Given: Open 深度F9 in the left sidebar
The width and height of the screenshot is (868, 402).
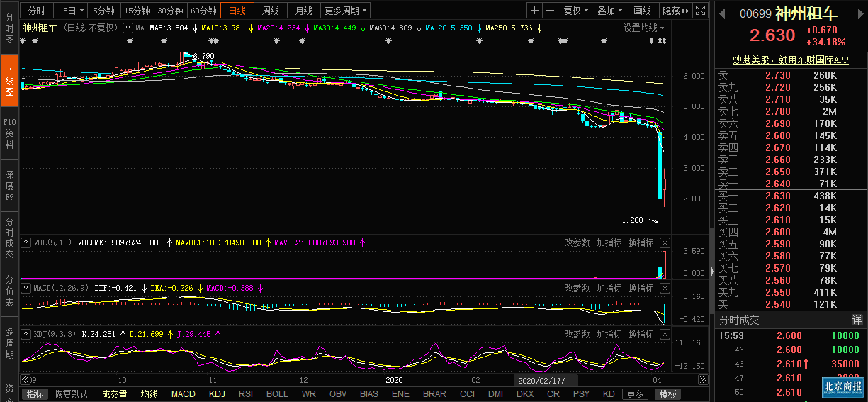Looking at the screenshot, I should [x=9, y=185].
